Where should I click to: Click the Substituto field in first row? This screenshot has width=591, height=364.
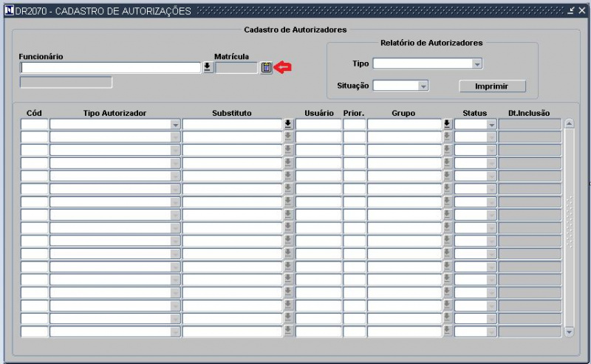tap(232, 124)
